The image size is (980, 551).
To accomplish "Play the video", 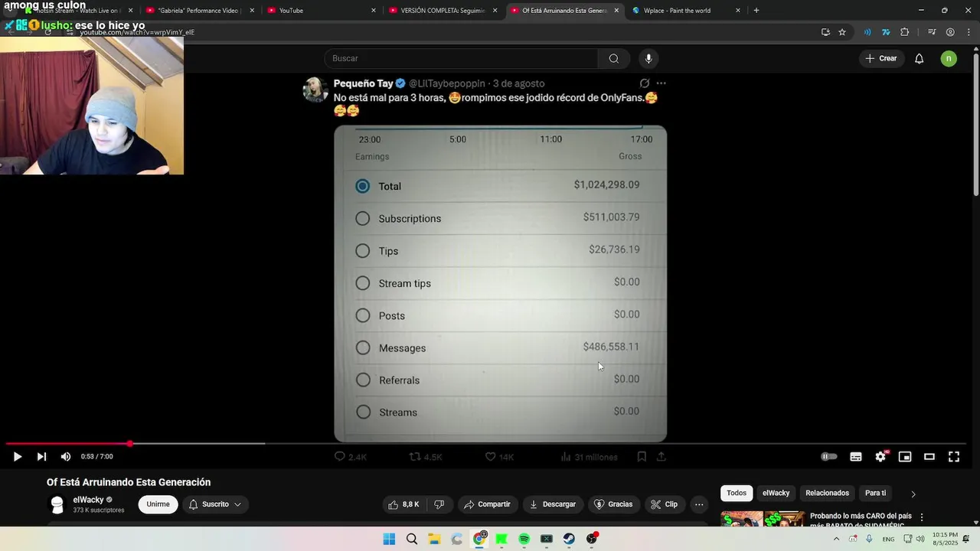I will coord(17,457).
